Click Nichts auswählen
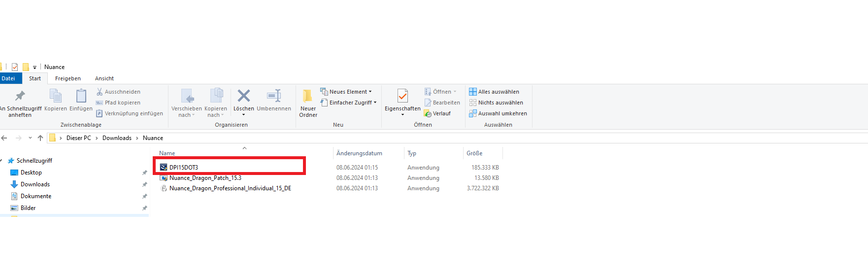This screenshot has height=278, width=868. pos(496,103)
